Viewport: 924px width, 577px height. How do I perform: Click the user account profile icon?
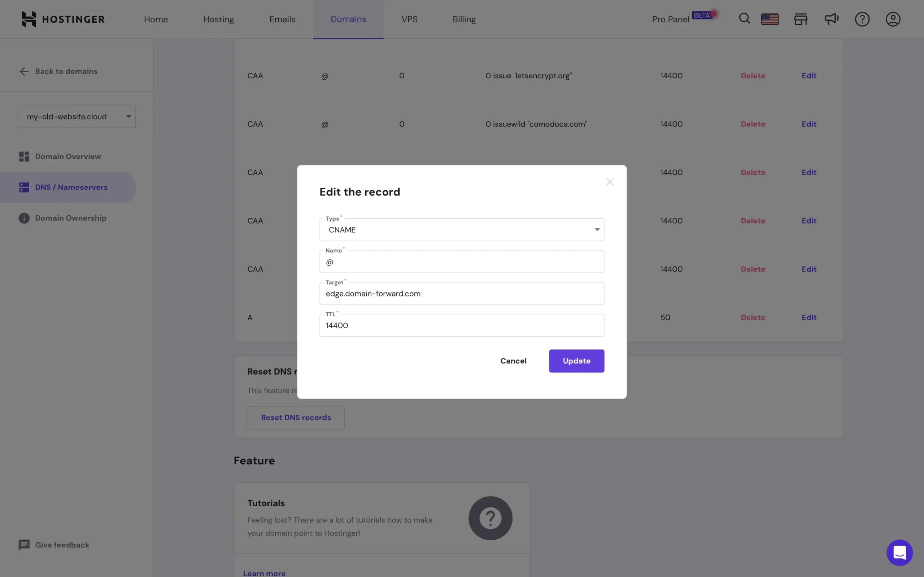point(893,19)
